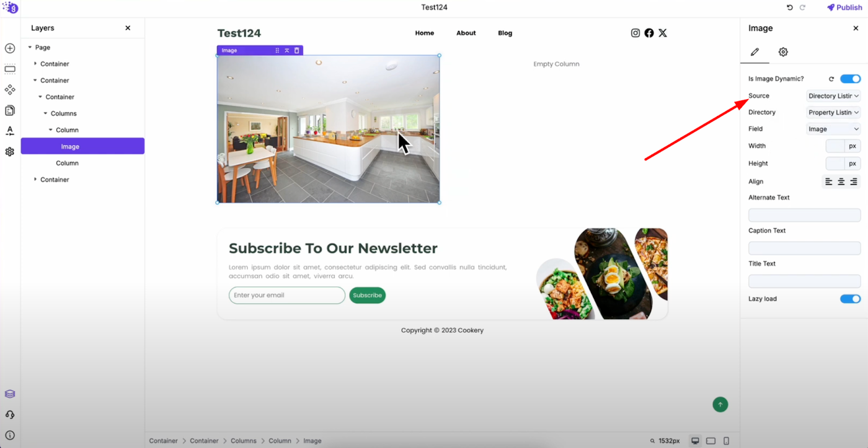This screenshot has height=448, width=868.
Task: Click the Alternate Text input field
Action: (804, 215)
